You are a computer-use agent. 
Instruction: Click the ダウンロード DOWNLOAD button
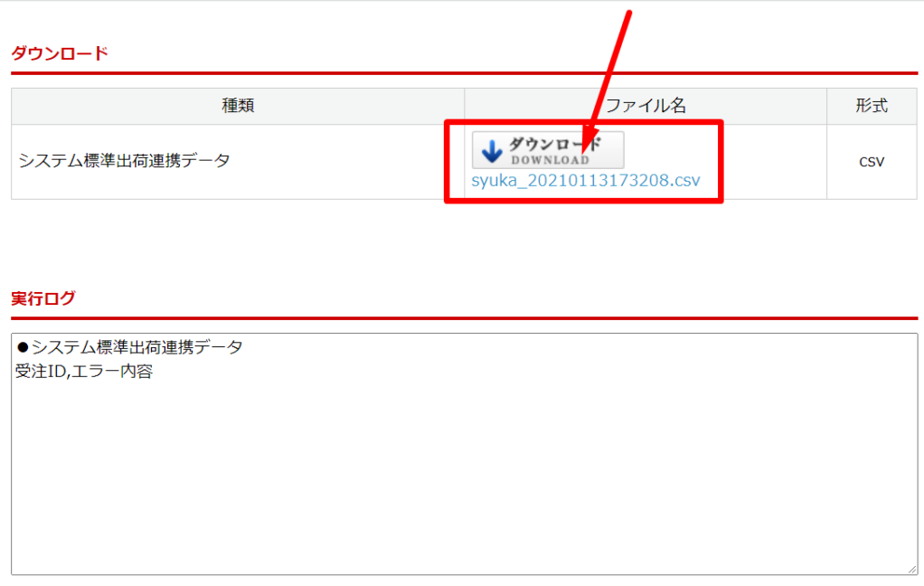coord(548,150)
